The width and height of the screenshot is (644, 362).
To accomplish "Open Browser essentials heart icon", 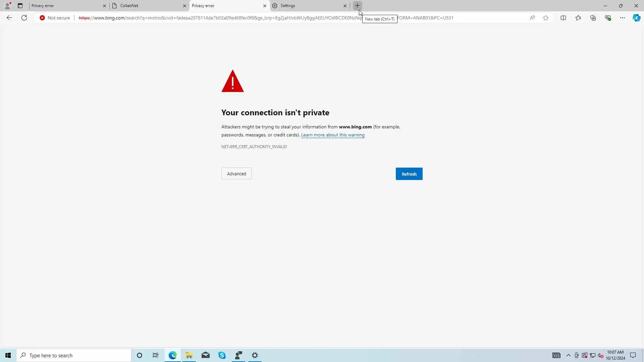I will (x=608, y=18).
